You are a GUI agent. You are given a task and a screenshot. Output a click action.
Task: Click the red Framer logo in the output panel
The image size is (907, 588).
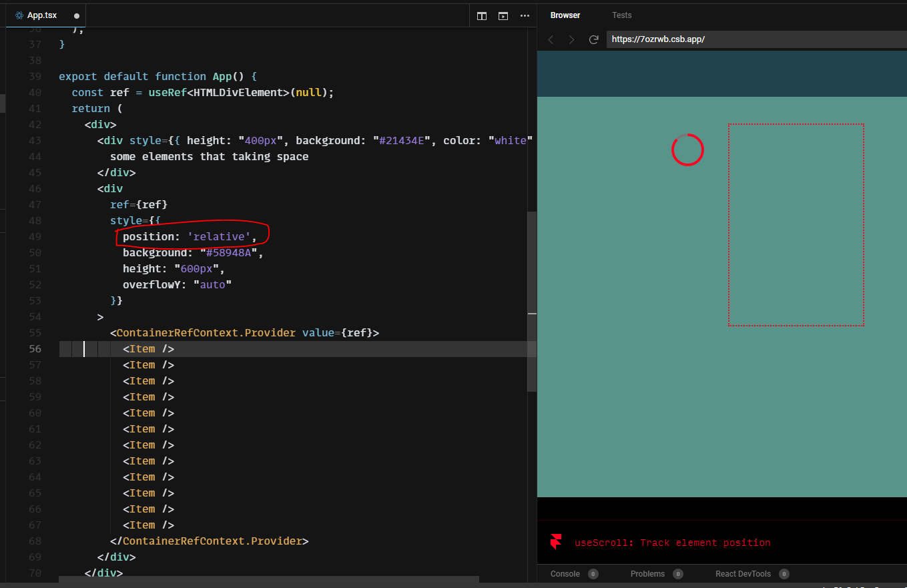click(556, 542)
